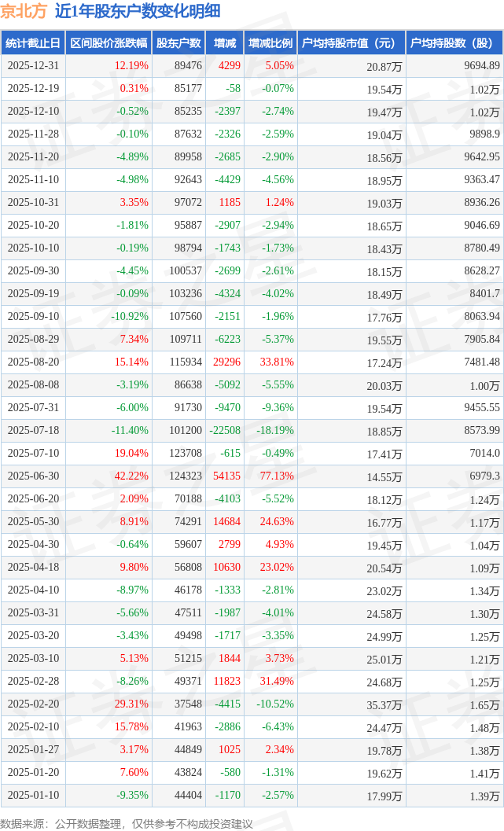Viewport: 504px width, 831px height.
Task: Click the 9694.89 average shares cell
Action: tap(481, 66)
